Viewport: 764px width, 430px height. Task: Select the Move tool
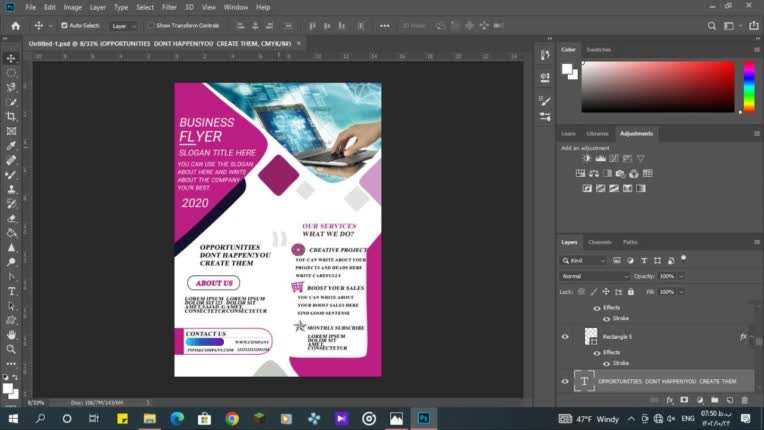tap(11, 58)
